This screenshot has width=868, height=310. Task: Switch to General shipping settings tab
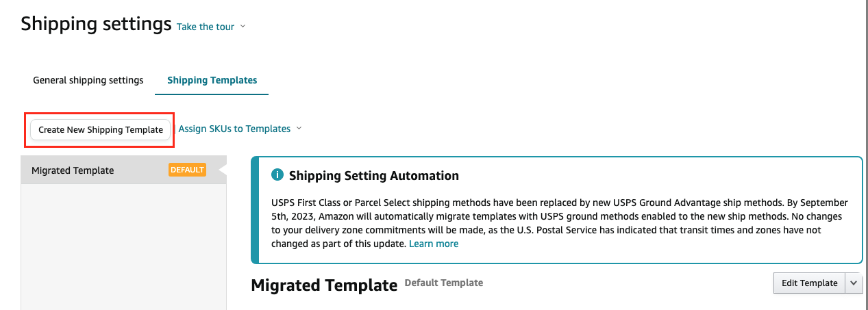point(88,80)
